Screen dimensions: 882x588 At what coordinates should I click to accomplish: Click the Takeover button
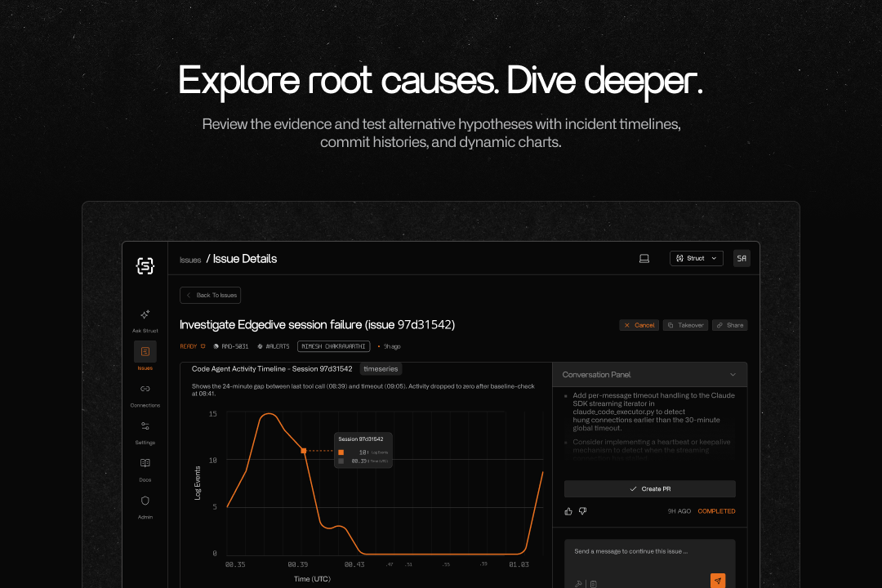(x=685, y=325)
